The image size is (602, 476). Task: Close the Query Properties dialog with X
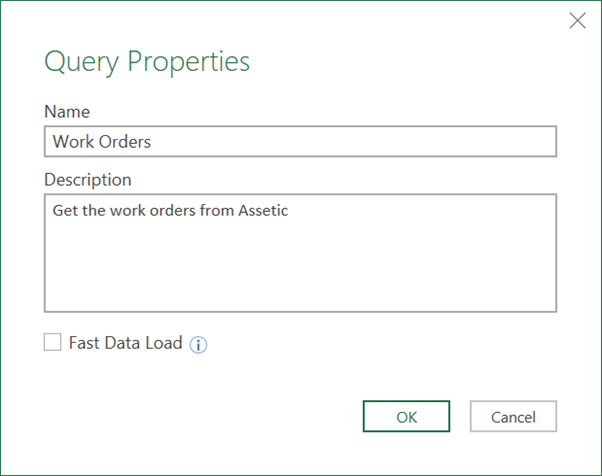point(577,21)
